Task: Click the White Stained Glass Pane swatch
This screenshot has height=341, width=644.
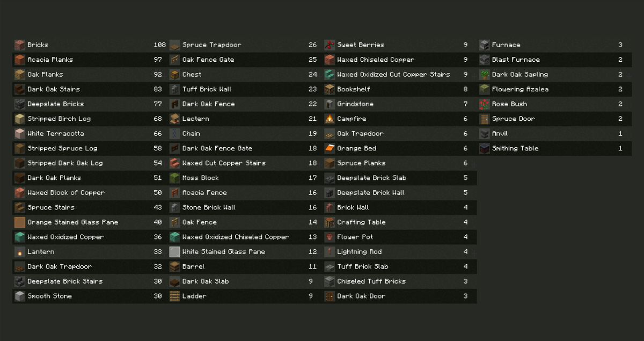Action: pyautogui.click(x=174, y=252)
